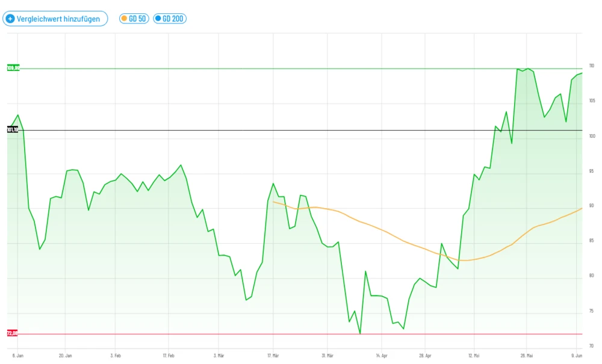The height and width of the screenshot is (364, 602).
Task: Click the 90 value on the price axis
Action: pos(592,206)
